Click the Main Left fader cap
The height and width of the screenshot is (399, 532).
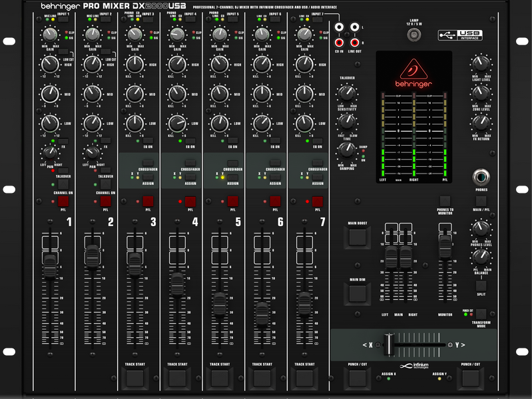[392, 257]
